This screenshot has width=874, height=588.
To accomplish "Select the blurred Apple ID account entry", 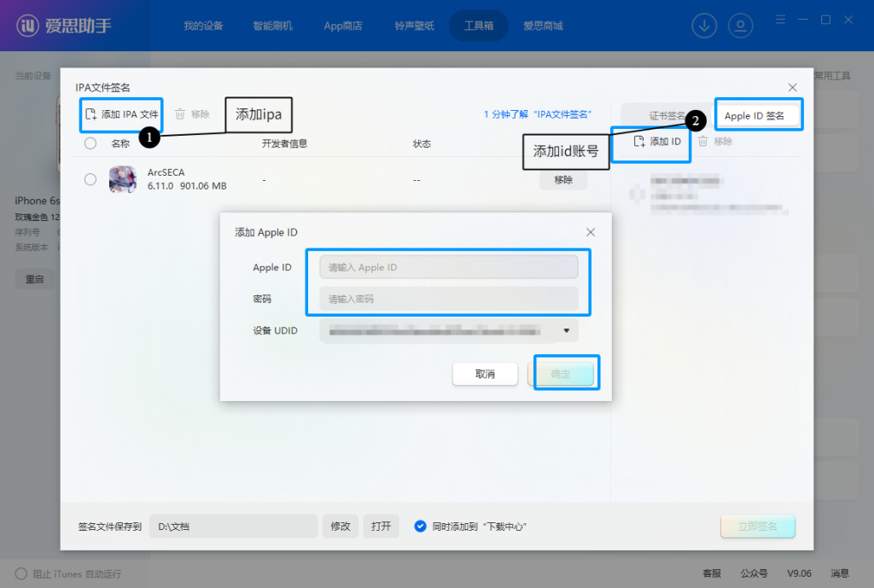I will pos(708,195).
